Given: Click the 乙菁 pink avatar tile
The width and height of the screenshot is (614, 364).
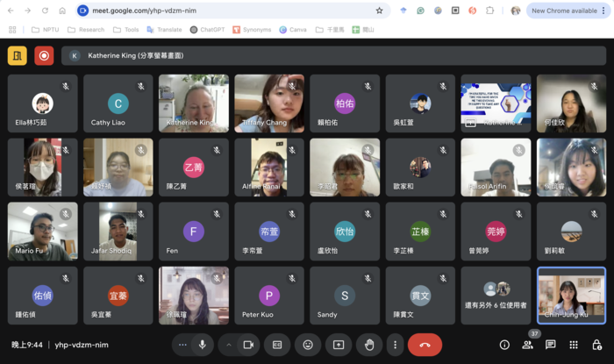Looking at the screenshot, I should click(194, 168).
